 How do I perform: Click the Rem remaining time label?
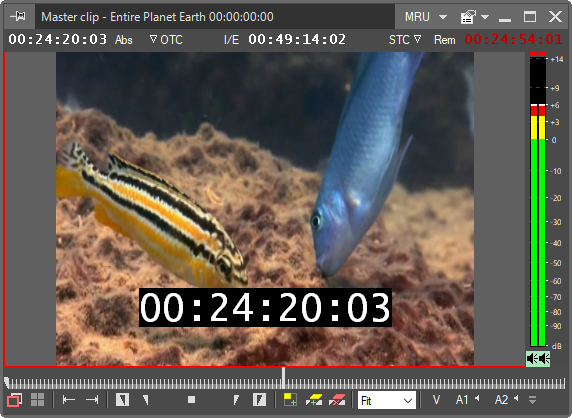tap(444, 40)
